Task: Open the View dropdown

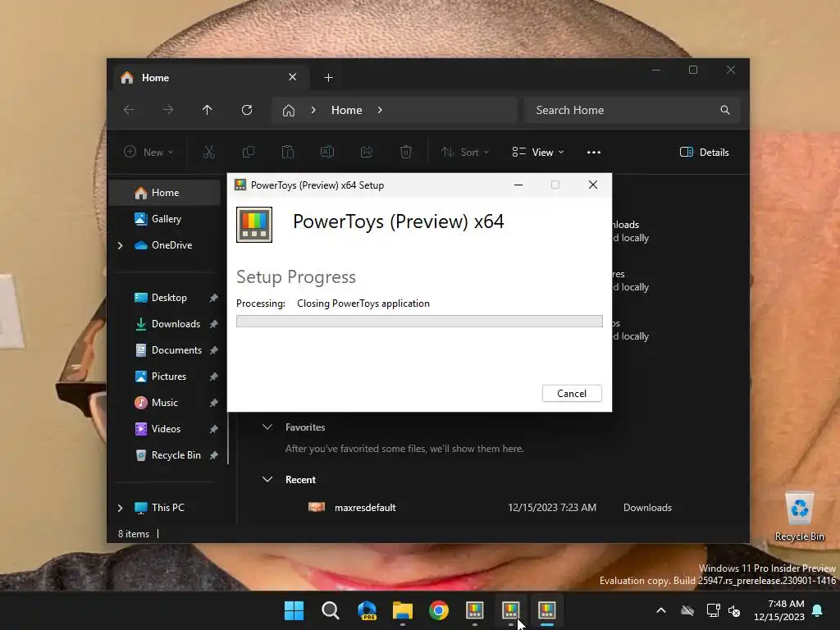Action: [538, 152]
